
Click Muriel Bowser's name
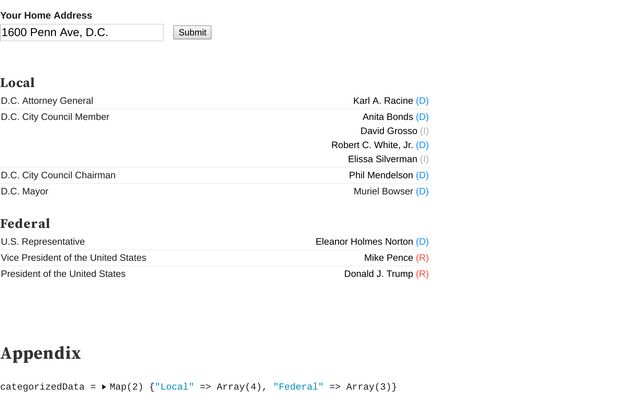click(x=382, y=191)
